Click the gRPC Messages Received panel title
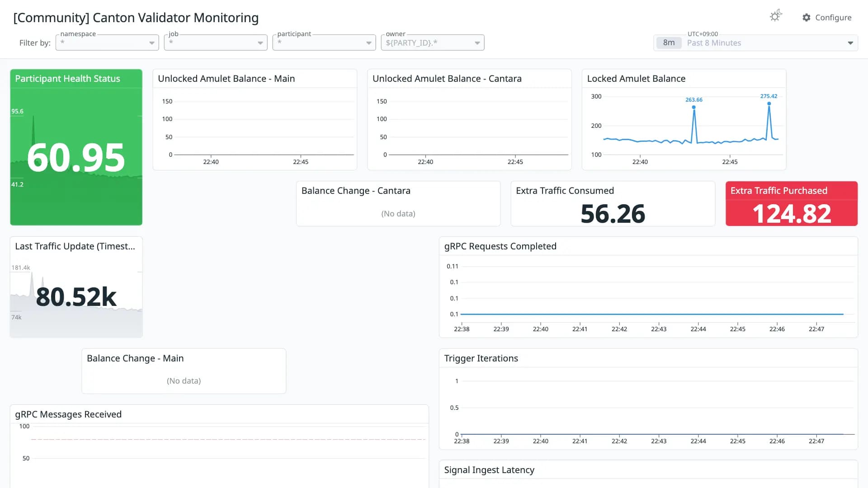Screen dimensions: 868x488 tap(68, 414)
